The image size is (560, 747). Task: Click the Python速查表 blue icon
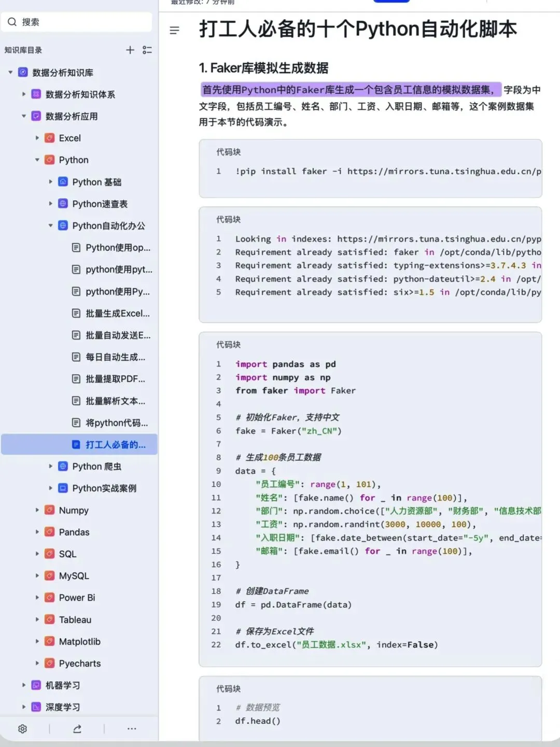[63, 204]
